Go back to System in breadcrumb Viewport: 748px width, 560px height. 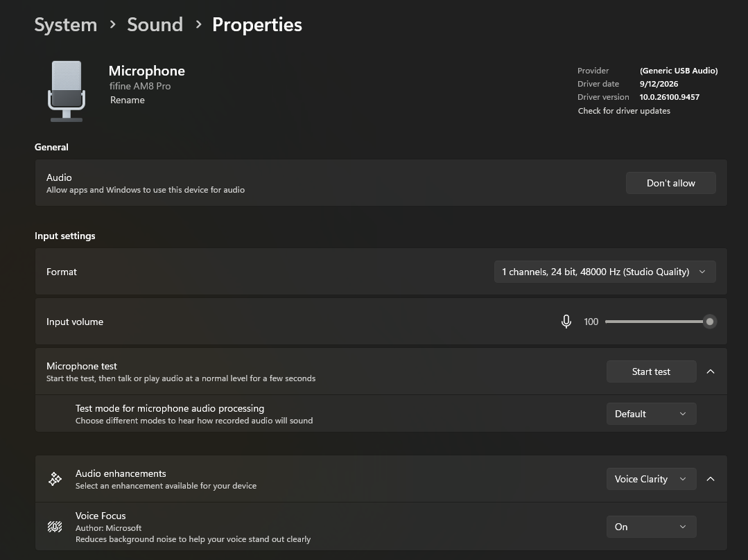tap(66, 25)
